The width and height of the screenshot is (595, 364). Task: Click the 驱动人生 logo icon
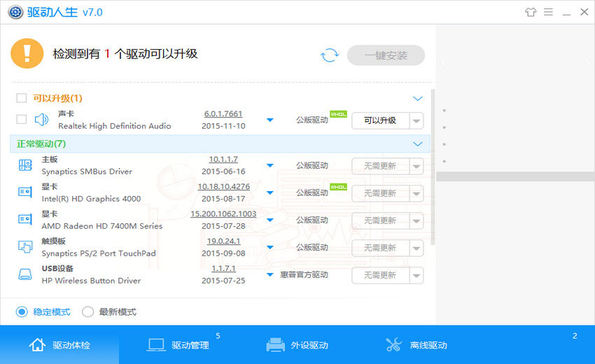tap(15, 12)
